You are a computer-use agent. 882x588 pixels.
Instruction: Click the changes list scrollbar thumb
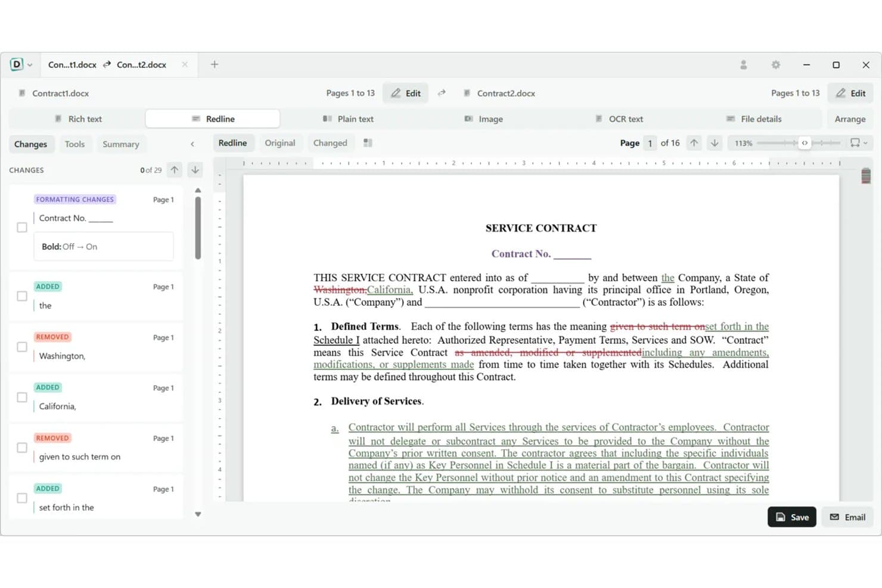coord(198,228)
